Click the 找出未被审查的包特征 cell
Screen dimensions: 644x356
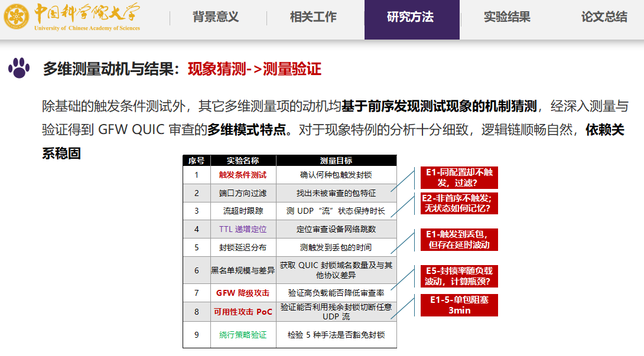pyautogui.click(x=336, y=193)
